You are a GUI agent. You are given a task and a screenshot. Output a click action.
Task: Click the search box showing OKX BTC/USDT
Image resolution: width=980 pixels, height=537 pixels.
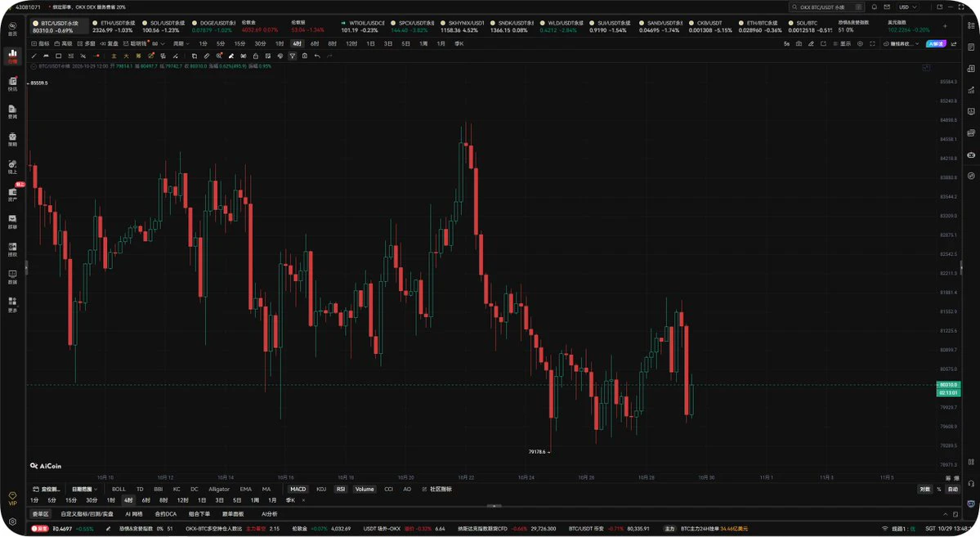826,7
